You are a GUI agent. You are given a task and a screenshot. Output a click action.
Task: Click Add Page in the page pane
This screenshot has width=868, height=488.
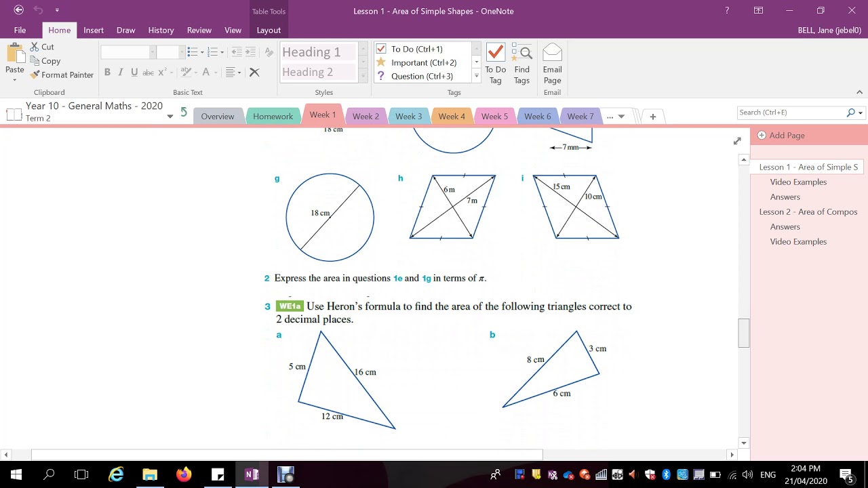tap(781, 136)
